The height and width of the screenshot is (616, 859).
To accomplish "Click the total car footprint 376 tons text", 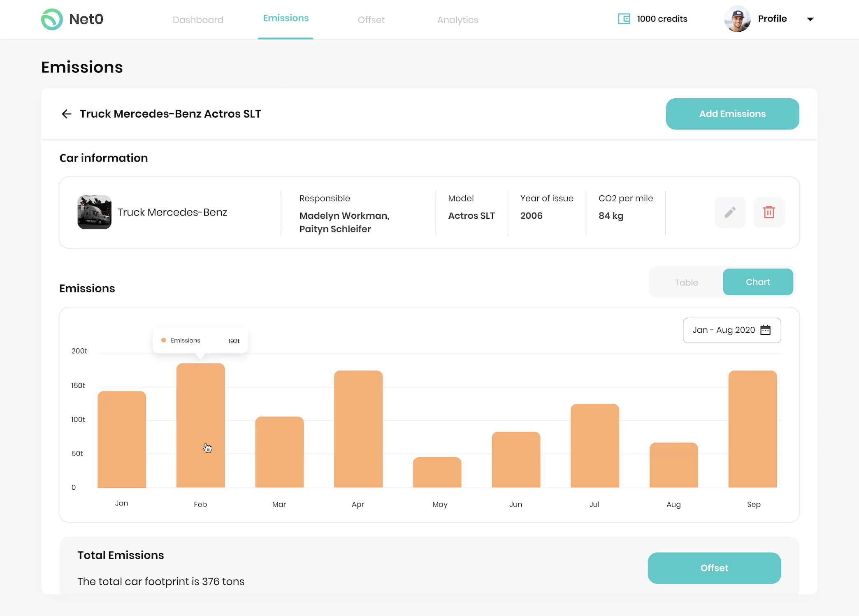I will (x=161, y=581).
